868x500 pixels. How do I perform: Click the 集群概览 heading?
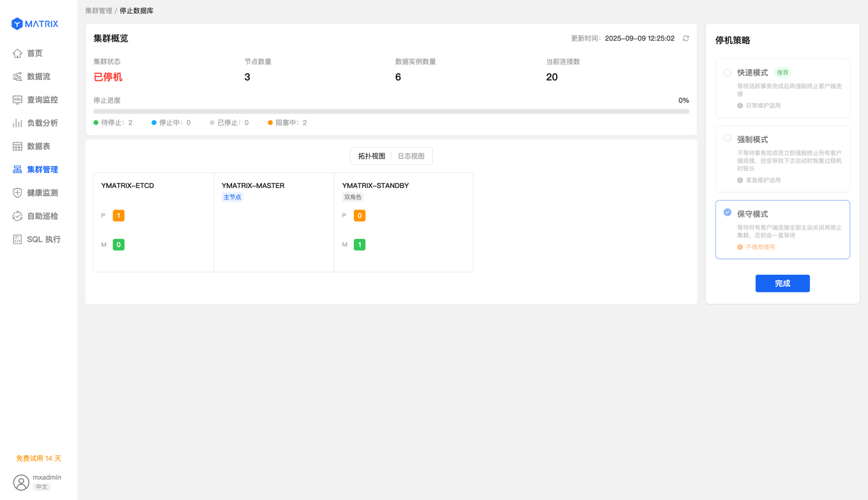coord(111,39)
